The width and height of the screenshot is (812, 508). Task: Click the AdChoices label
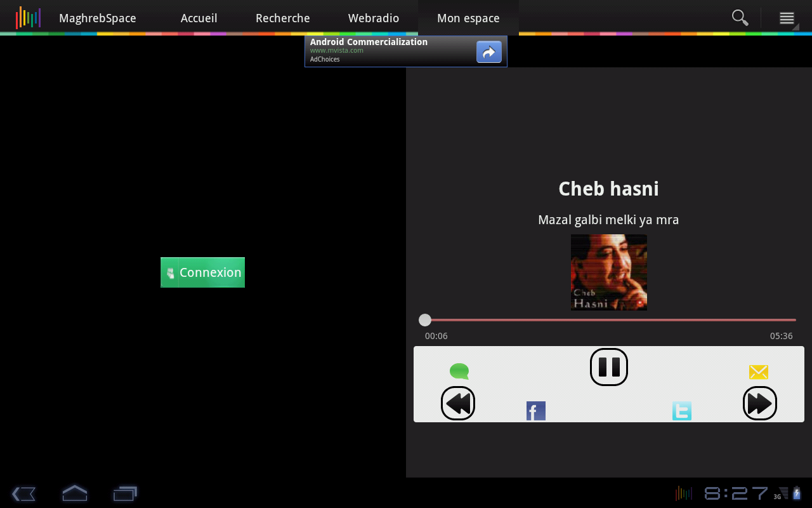tap(325, 59)
